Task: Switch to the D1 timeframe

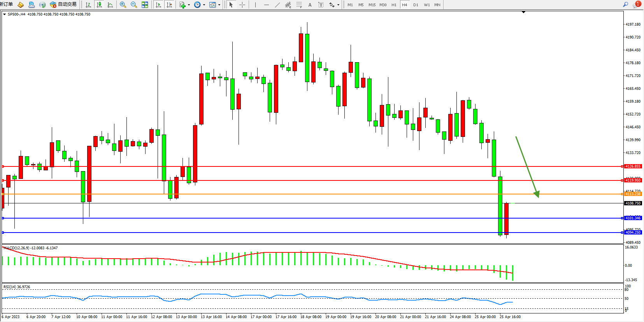Action: 416,5
